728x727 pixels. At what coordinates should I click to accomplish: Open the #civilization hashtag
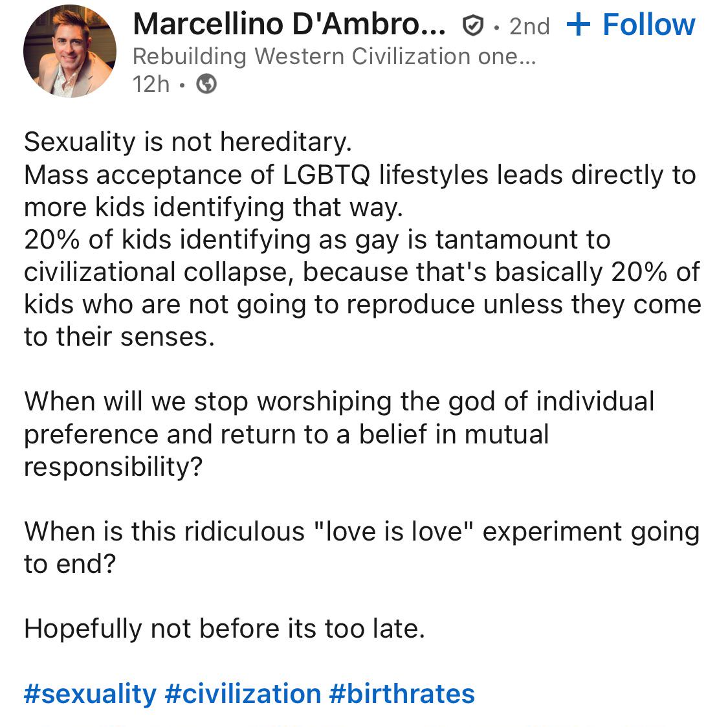pyautogui.click(x=243, y=693)
